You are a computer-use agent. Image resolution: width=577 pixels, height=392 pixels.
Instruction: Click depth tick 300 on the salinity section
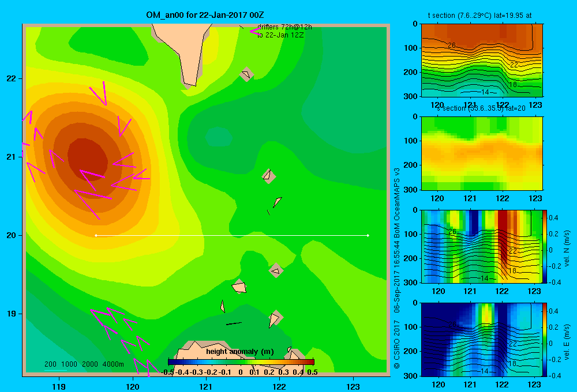tap(412, 190)
